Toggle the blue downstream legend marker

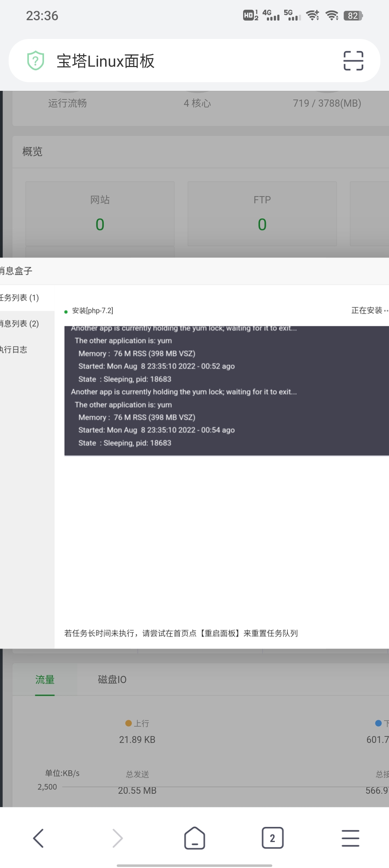[x=378, y=723]
